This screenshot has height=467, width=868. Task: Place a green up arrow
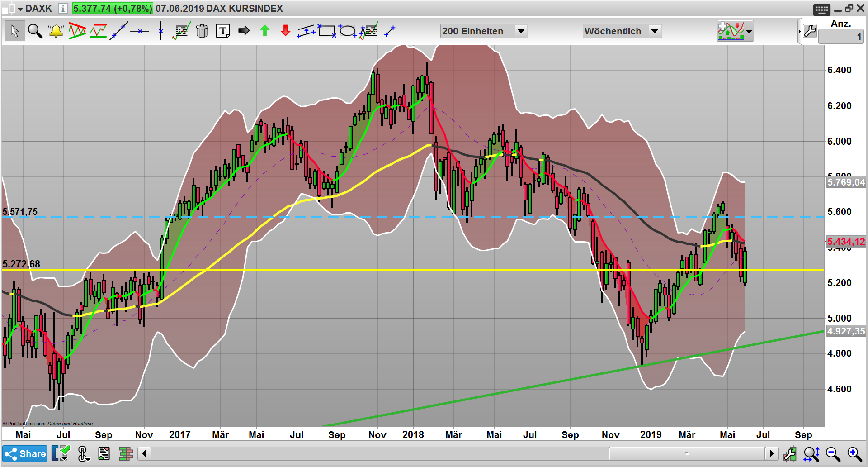click(265, 31)
